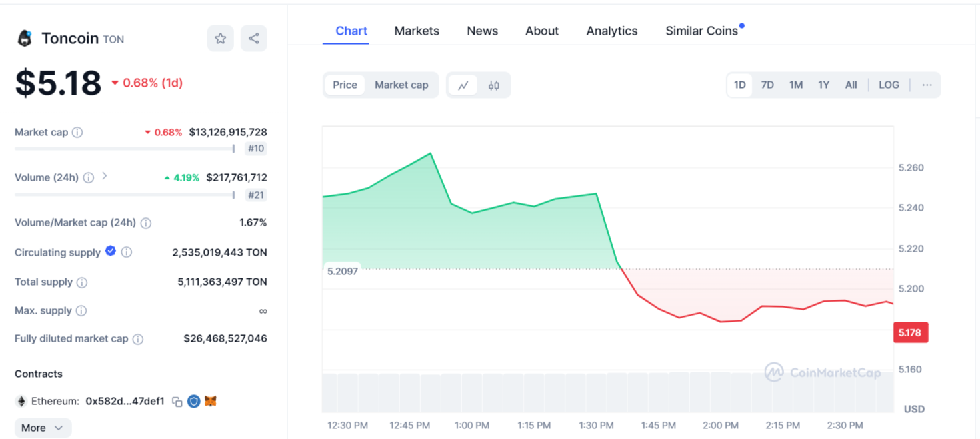Image resolution: width=980 pixels, height=439 pixels.
Task: Click the Market cap info icon
Action: point(77,133)
